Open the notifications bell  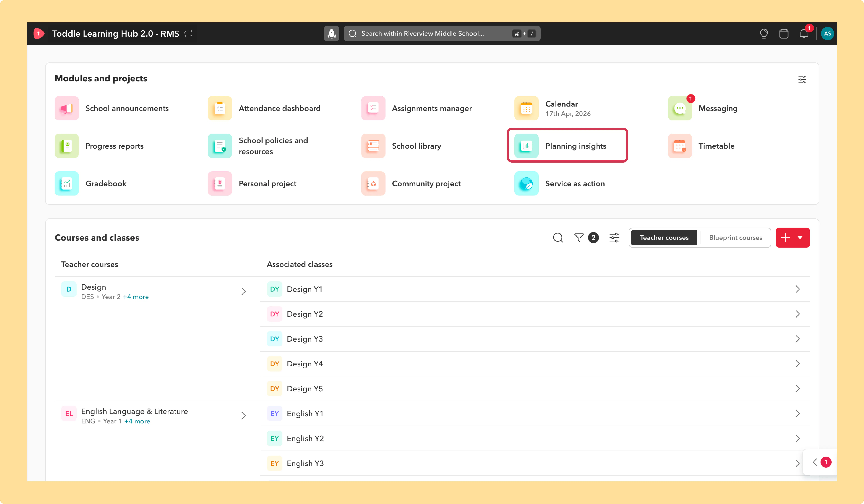[x=804, y=34]
